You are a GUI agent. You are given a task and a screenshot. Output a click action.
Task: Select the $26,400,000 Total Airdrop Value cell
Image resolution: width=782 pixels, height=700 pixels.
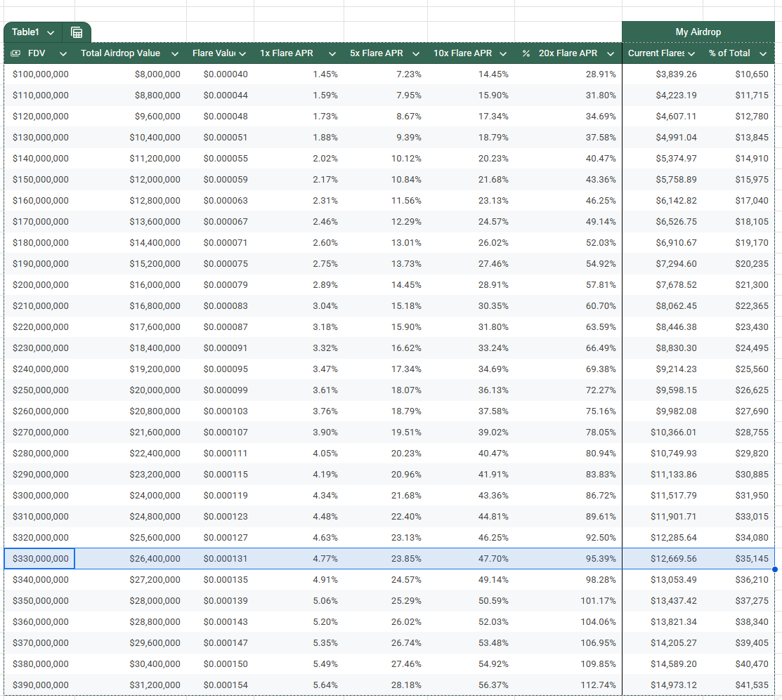(156, 558)
